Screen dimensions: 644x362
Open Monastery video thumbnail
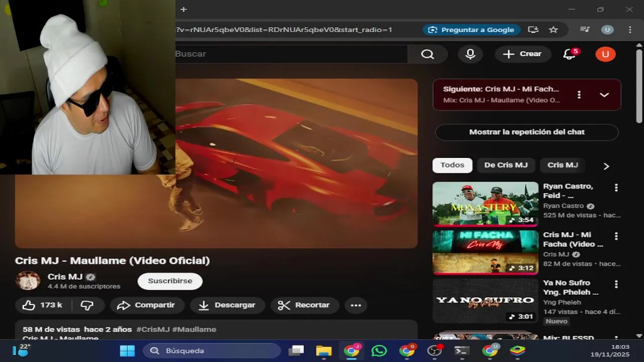[486, 204]
